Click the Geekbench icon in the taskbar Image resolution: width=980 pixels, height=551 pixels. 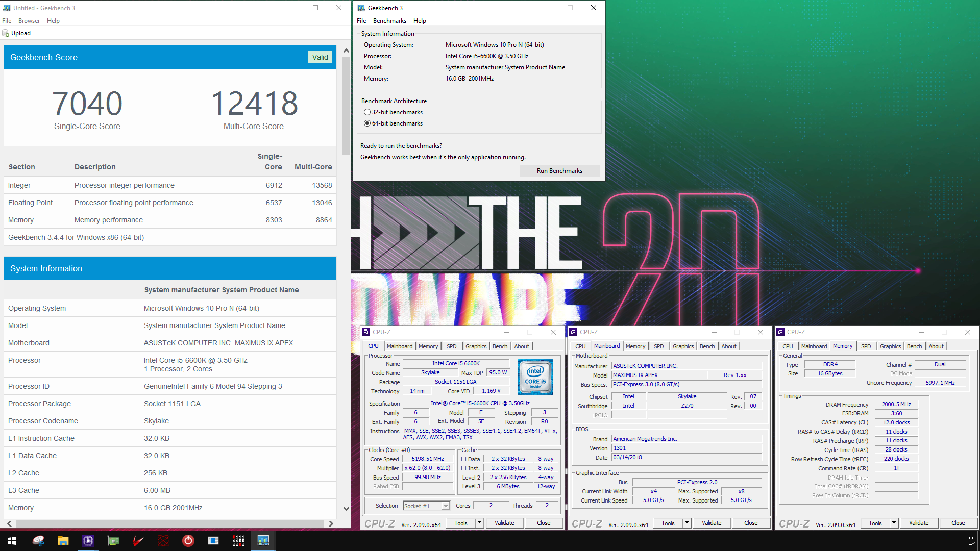tap(263, 541)
